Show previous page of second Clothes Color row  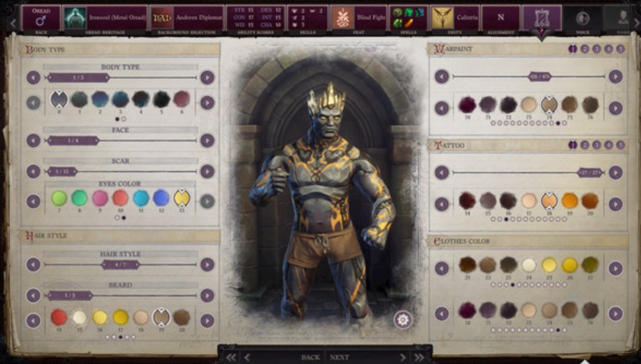click(441, 314)
